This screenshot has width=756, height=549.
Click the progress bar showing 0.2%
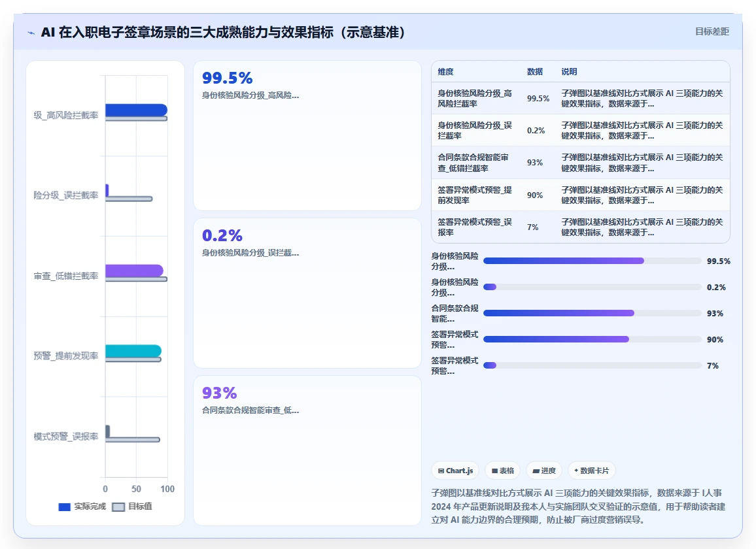coord(592,287)
